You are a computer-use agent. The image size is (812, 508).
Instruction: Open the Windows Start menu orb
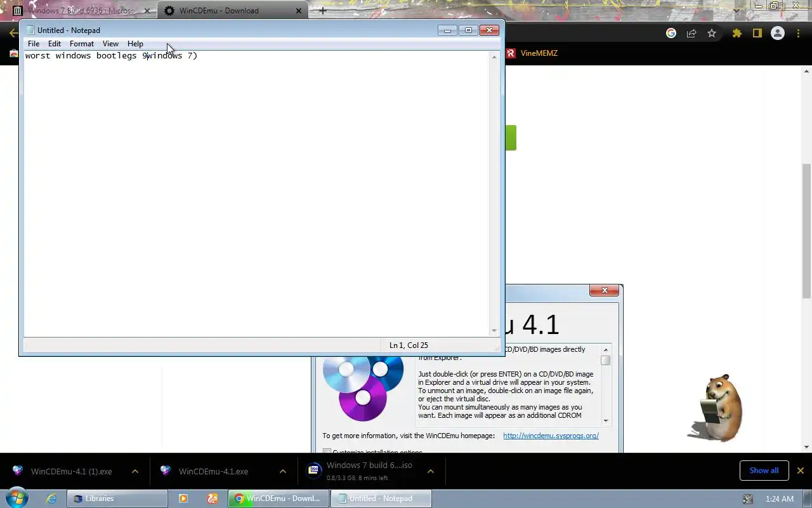pos(17,498)
